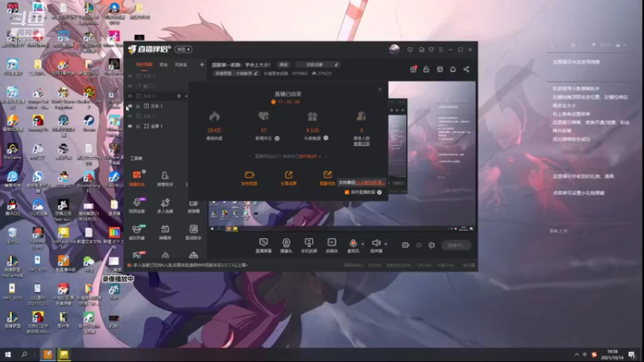Open the 弹幕秀 danmaku show tool
This screenshot has height=362, width=644.
coord(165,232)
